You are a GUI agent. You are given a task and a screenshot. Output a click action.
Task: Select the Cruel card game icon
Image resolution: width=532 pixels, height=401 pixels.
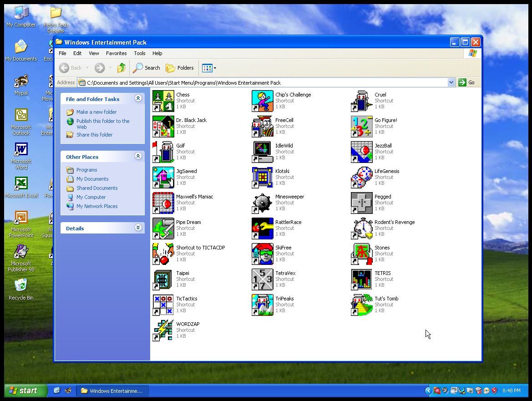[x=362, y=101]
